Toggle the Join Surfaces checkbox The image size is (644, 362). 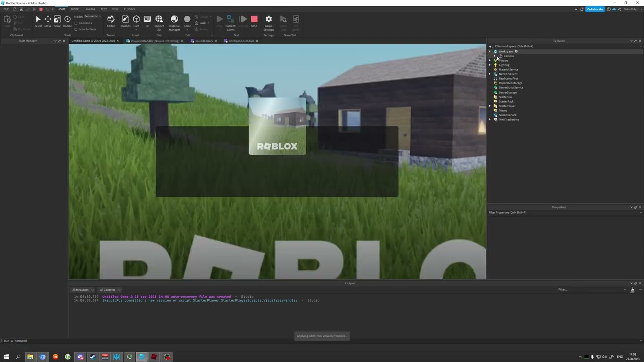tap(76, 29)
